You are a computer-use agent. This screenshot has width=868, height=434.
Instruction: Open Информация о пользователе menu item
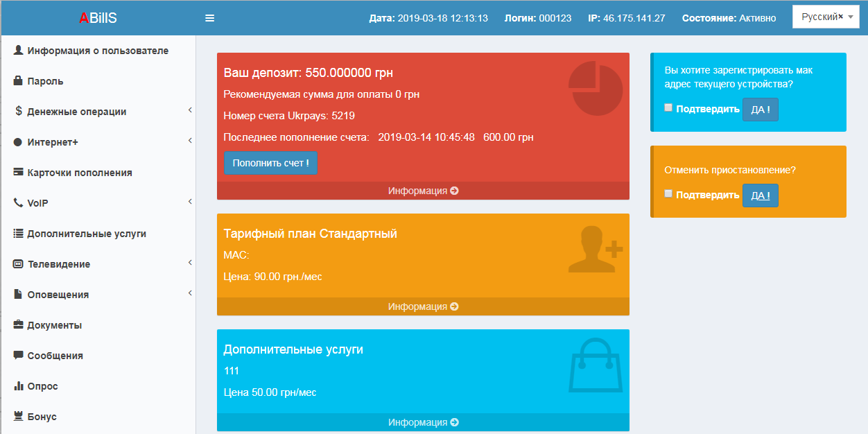click(97, 51)
